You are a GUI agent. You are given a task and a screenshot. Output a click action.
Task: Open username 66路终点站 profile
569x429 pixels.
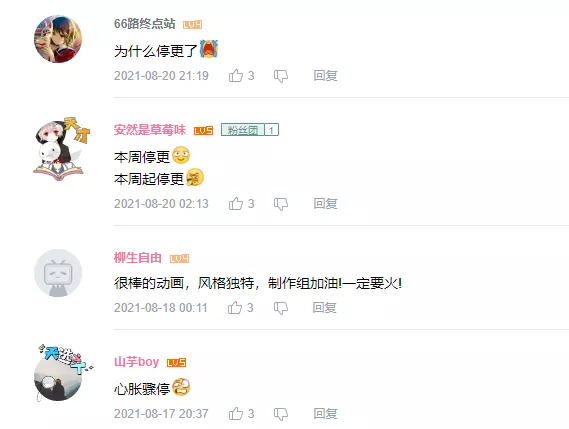144,24
